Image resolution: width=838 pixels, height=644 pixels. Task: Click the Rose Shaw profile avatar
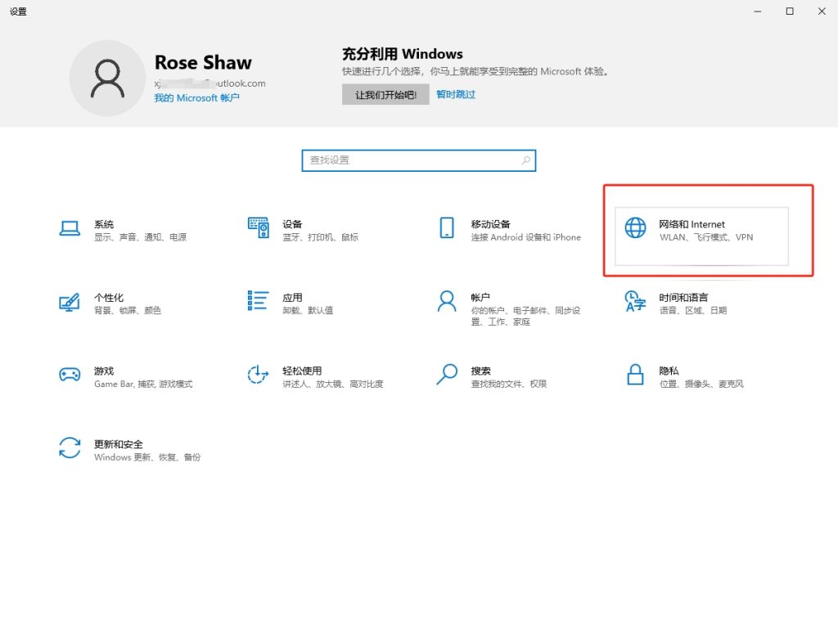pyautogui.click(x=107, y=78)
